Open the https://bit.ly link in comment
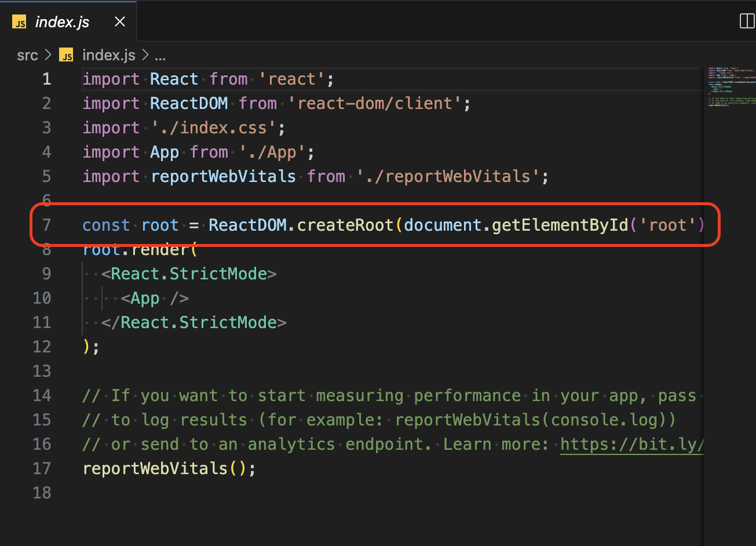Screen dimensions: 756x546 [632, 445]
